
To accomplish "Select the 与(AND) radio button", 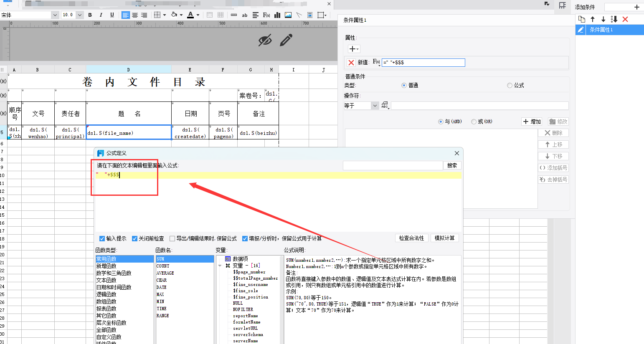I will [x=441, y=122].
